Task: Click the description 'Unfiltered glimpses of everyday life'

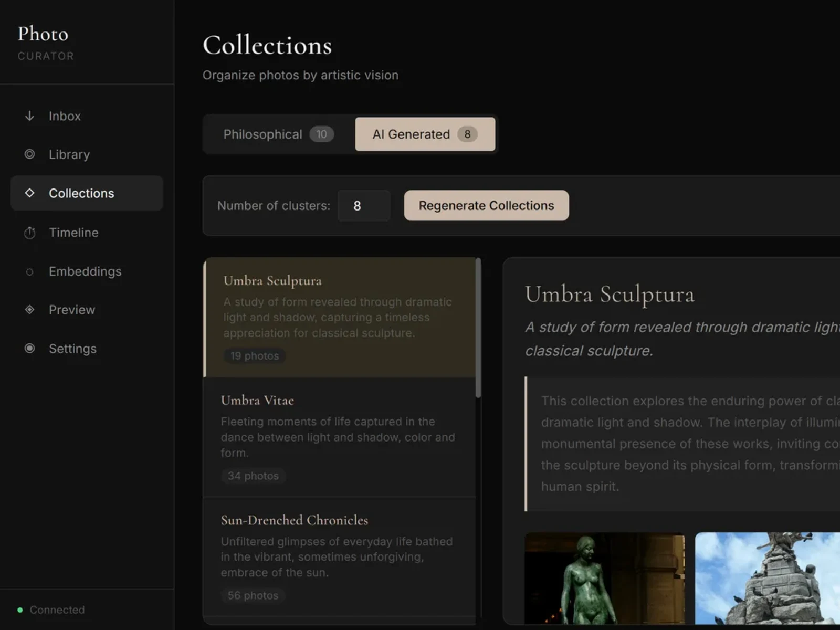Action: tap(337, 556)
